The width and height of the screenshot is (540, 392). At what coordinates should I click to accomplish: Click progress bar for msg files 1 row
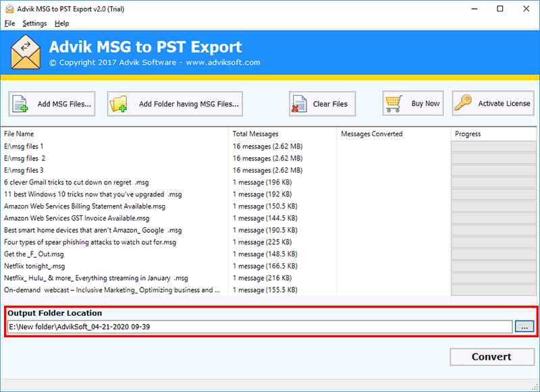point(493,146)
